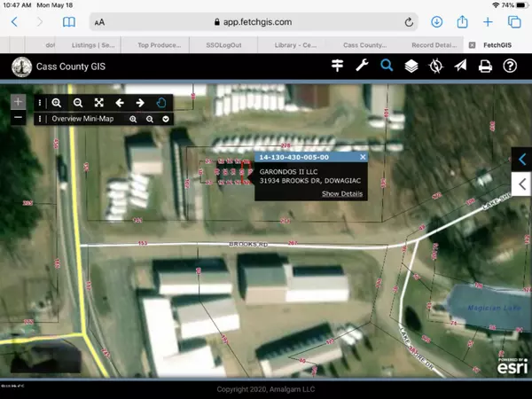Image resolution: width=532 pixels, height=399 pixels.
Task: Open the wrench Tools menu
Action: [362, 66]
